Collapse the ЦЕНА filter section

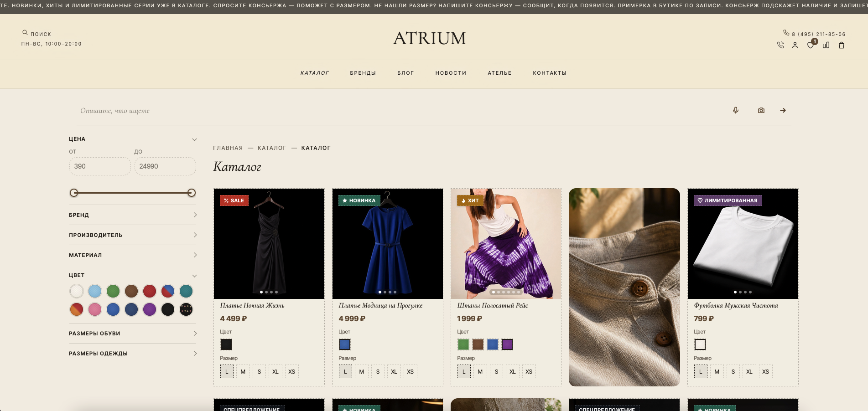pyautogui.click(x=132, y=139)
